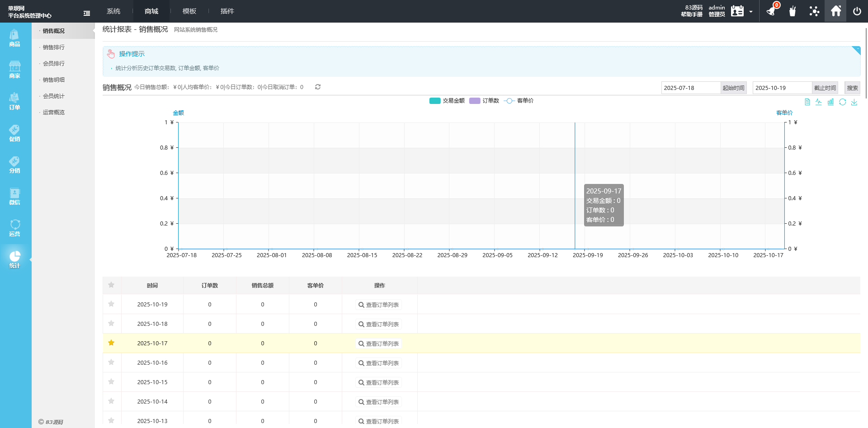The height and width of the screenshot is (428, 868).
Task: Open chart data view icon
Action: click(x=807, y=102)
